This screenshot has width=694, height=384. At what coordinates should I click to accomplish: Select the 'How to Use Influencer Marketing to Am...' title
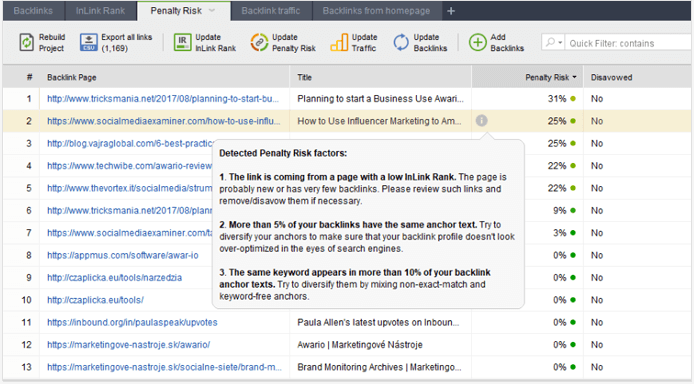379,121
